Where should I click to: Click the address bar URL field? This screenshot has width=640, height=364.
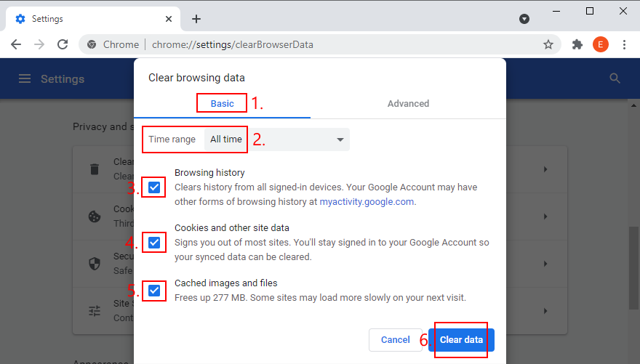(313, 44)
